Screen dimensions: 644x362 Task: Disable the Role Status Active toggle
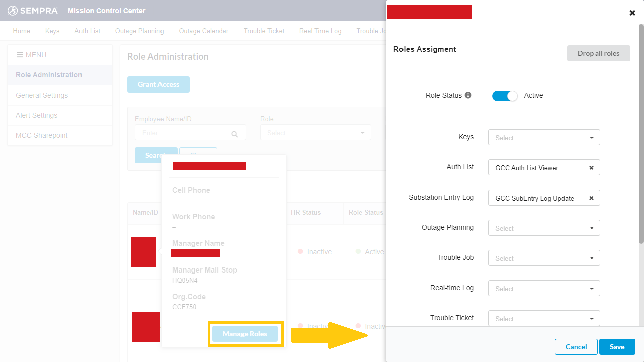pyautogui.click(x=505, y=95)
